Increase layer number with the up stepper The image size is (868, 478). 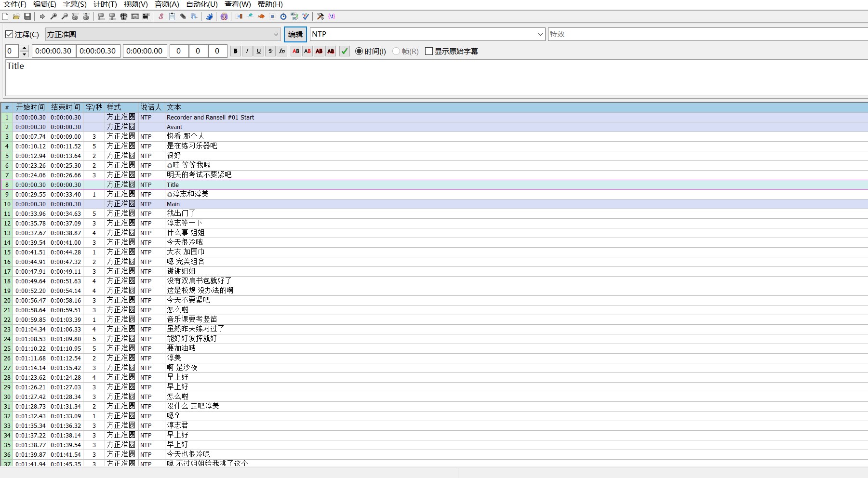[25, 48]
